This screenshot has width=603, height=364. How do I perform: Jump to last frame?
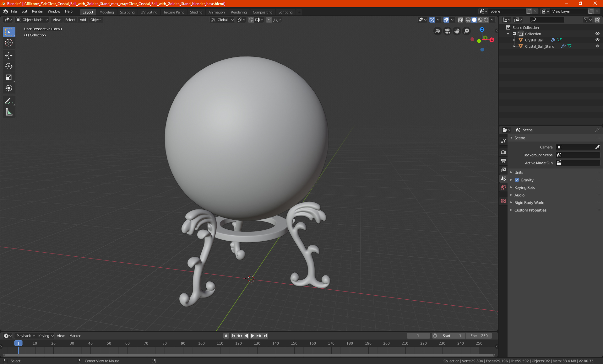pos(265,336)
